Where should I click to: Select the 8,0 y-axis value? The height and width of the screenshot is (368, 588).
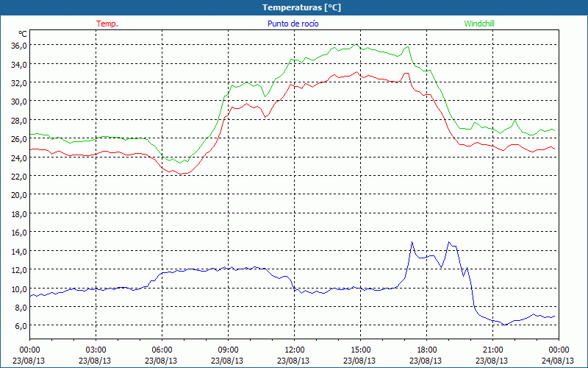coord(21,307)
